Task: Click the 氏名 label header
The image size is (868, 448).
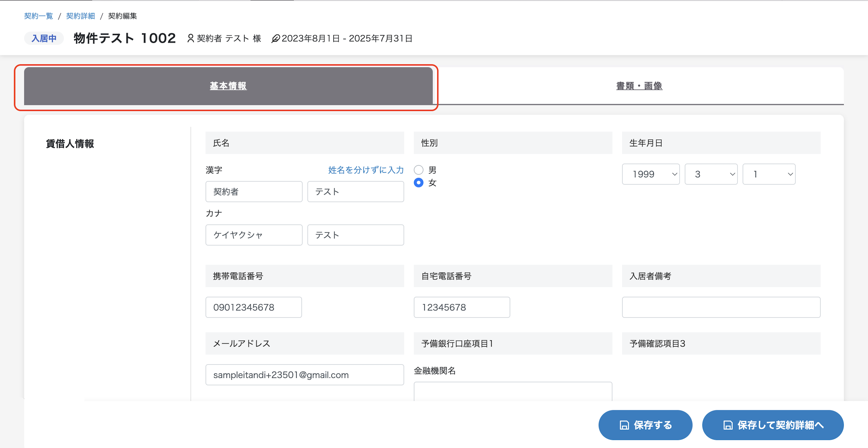Action: [305, 143]
